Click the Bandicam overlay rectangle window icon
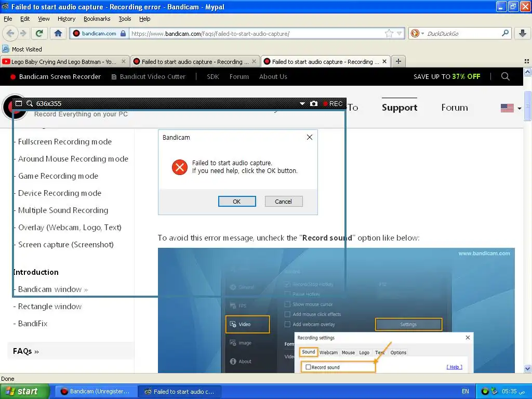Screen dimensions: 532x399 point(19,103)
